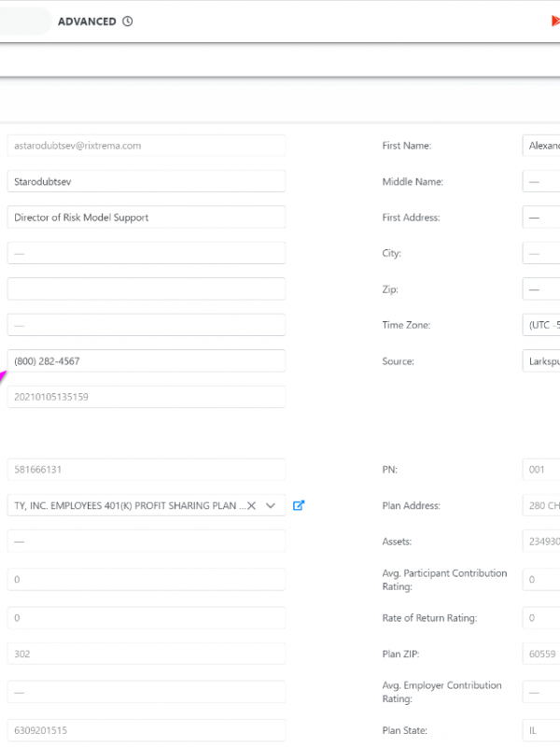560x747 pixels.
Task: Click the Middle Name input field
Action: tap(541, 182)
